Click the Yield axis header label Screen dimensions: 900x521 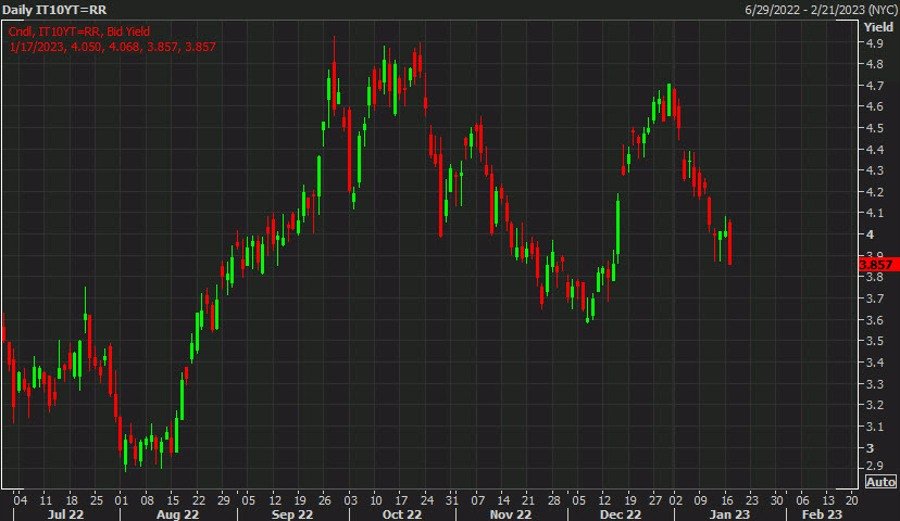pyautogui.click(x=879, y=26)
